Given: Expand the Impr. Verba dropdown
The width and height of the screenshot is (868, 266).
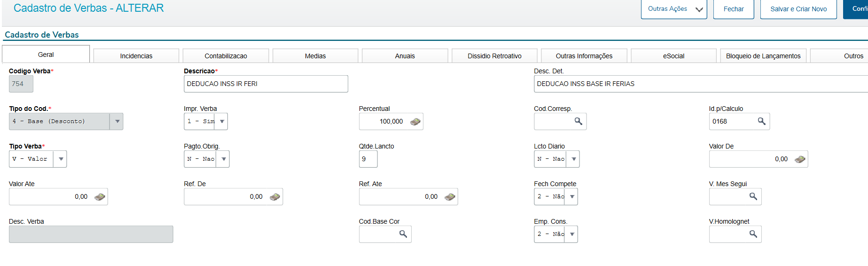Looking at the screenshot, I should [222, 121].
